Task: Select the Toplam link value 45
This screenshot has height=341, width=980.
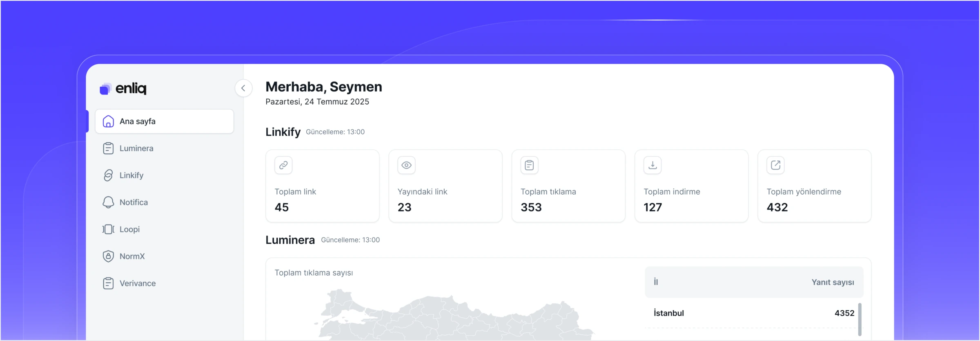Action: [x=282, y=207]
